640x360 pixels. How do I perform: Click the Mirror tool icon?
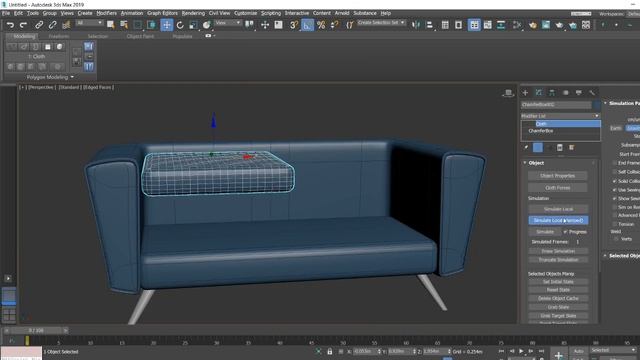click(x=416, y=25)
